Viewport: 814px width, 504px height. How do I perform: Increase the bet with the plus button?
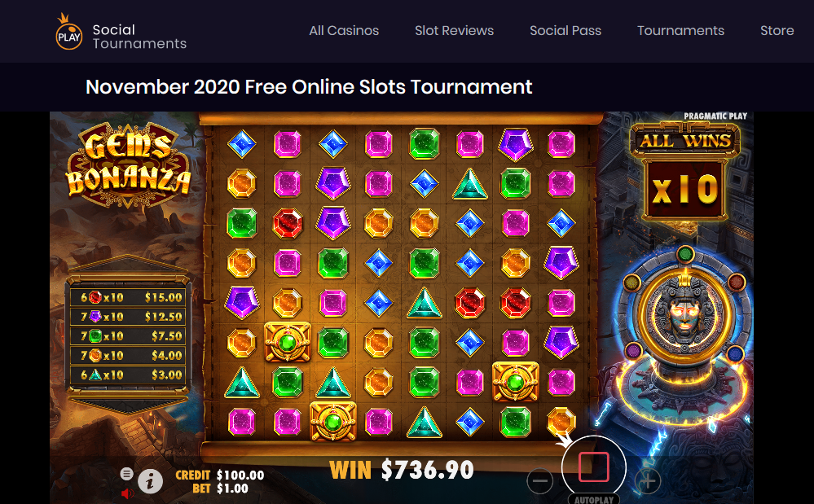coord(647,480)
